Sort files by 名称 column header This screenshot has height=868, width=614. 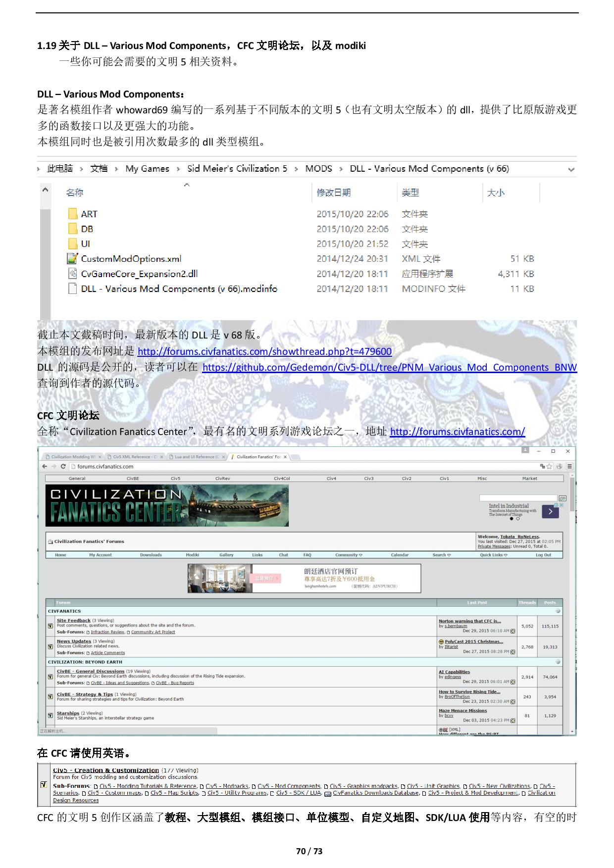point(75,193)
